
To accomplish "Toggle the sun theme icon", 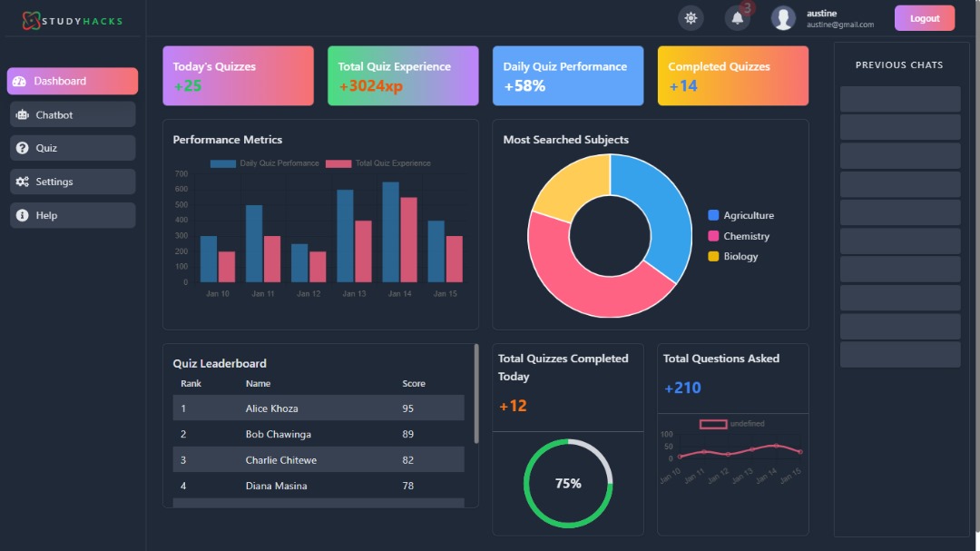I will pos(691,18).
